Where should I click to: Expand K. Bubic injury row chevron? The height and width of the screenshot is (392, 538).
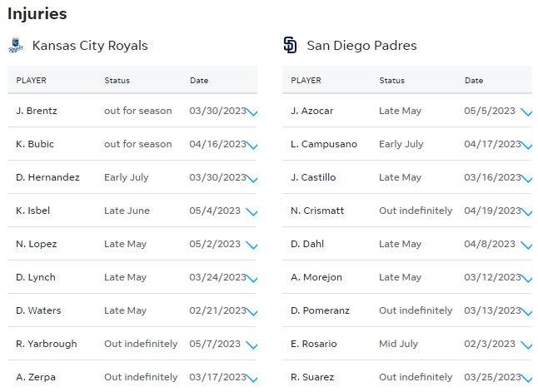click(x=252, y=146)
